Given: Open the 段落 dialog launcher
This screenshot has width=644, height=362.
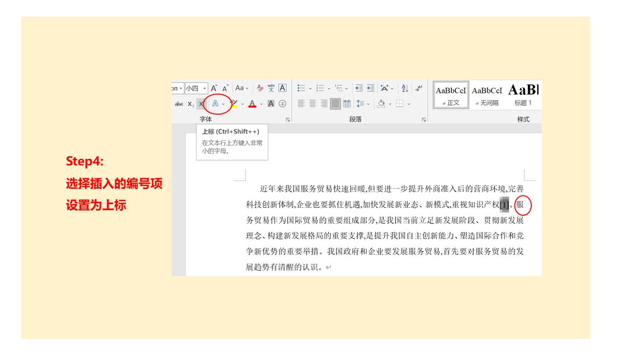Looking at the screenshot, I should [x=424, y=120].
